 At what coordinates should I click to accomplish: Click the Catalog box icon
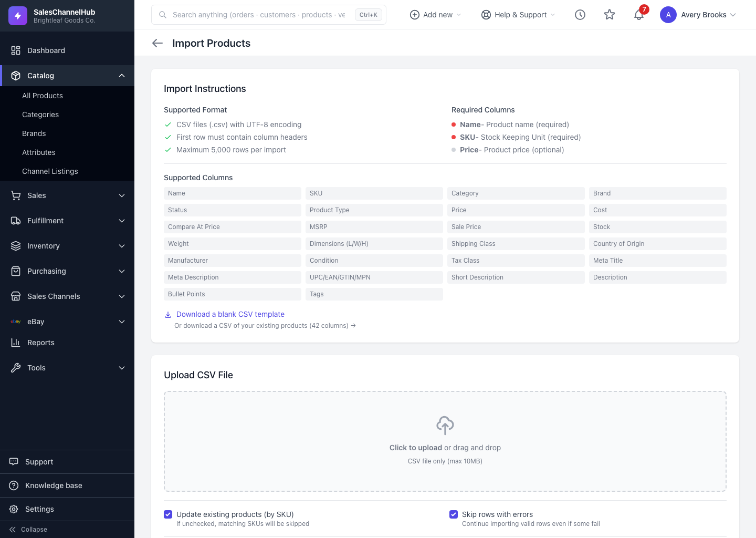[x=16, y=76]
